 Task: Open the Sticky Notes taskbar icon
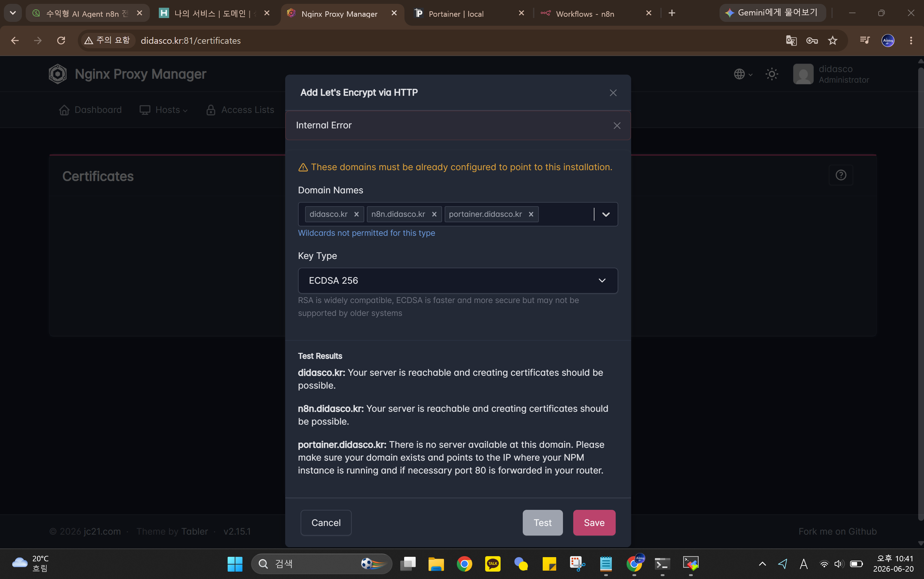tap(549, 564)
